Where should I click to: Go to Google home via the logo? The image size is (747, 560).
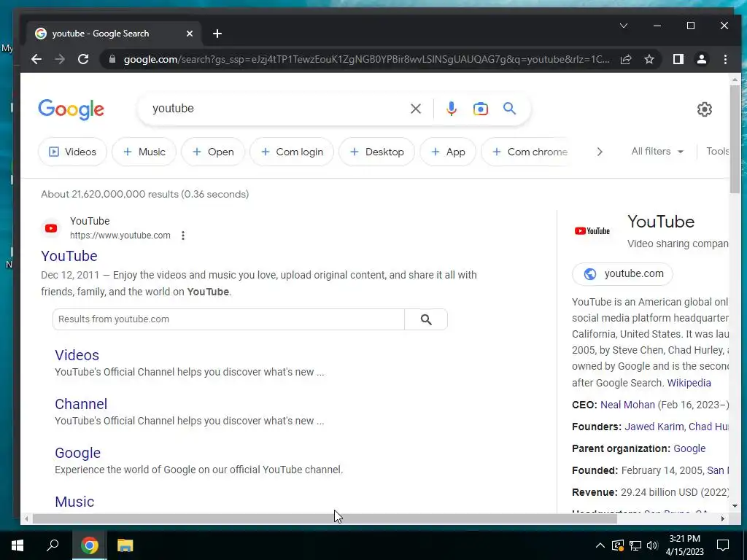coord(71,109)
